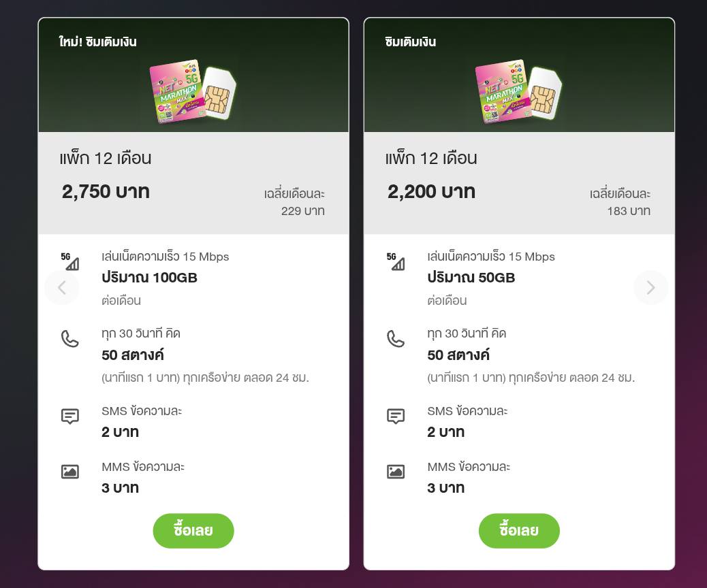Viewport: 707px width, 588px height.
Task: Click the phone call icon on 2,750 baht card
Action: point(70,339)
